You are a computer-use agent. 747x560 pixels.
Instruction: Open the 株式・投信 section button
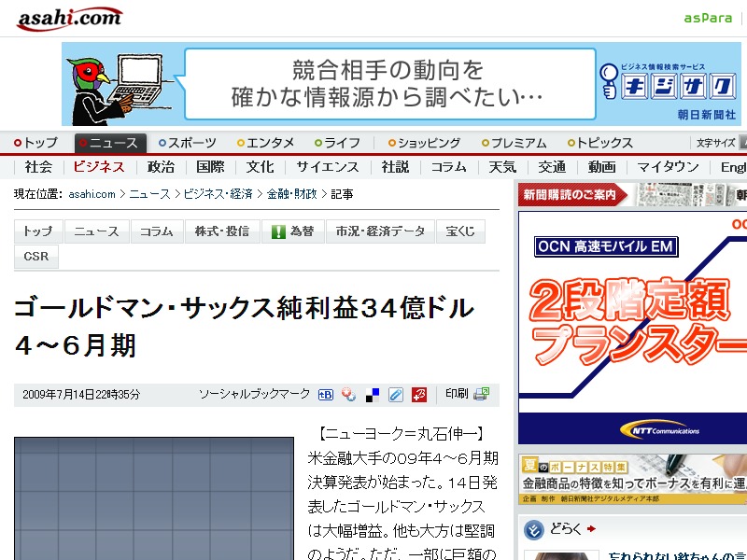point(222,231)
